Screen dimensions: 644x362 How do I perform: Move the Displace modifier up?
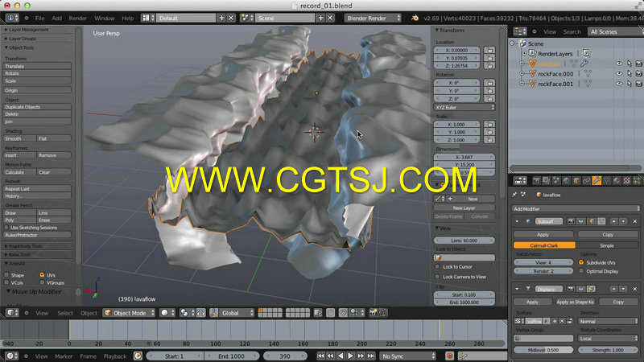[613, 289]
